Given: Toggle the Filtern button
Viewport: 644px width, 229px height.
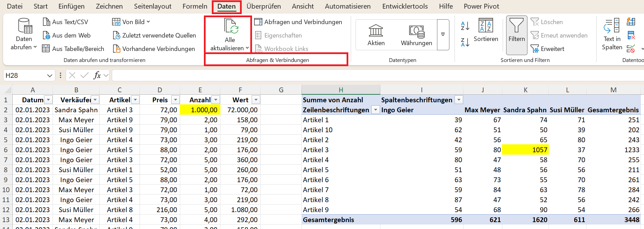Looking at the screenshot, I should click(x=516, y=34).
